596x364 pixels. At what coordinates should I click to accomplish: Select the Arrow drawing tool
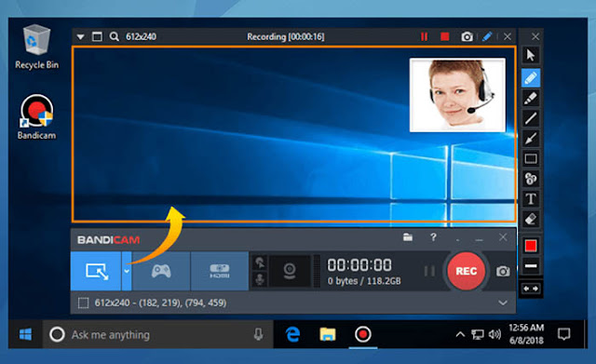click(x=531, y=139)
